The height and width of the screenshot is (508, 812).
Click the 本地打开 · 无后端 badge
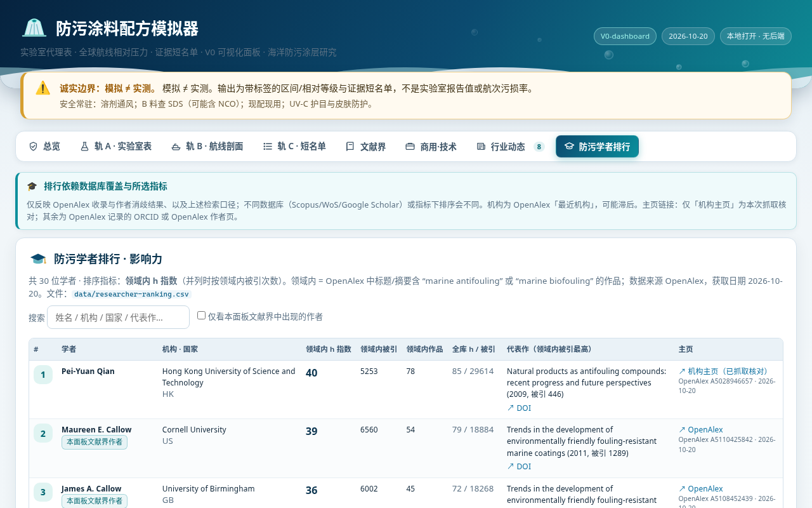point(756,36)
